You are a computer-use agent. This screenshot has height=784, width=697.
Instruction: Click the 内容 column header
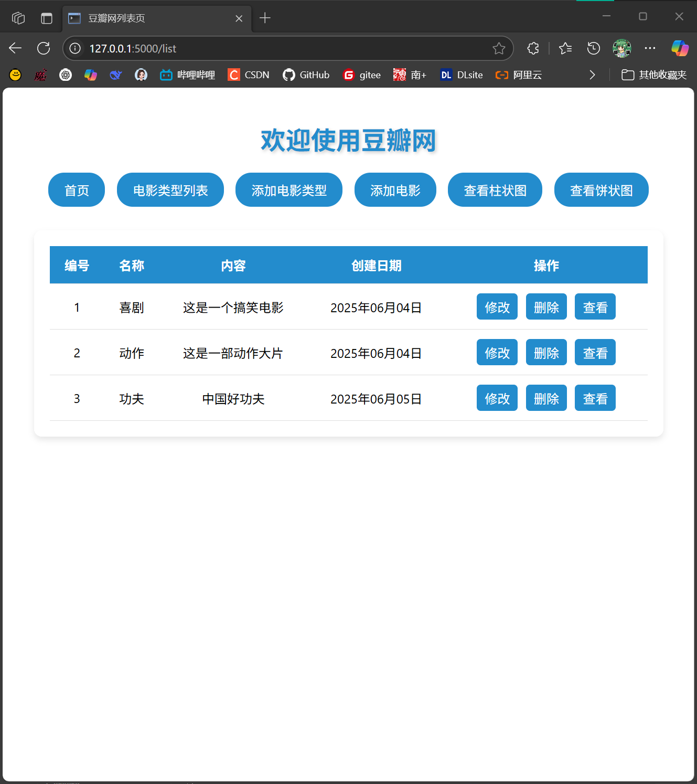[233, 266]
